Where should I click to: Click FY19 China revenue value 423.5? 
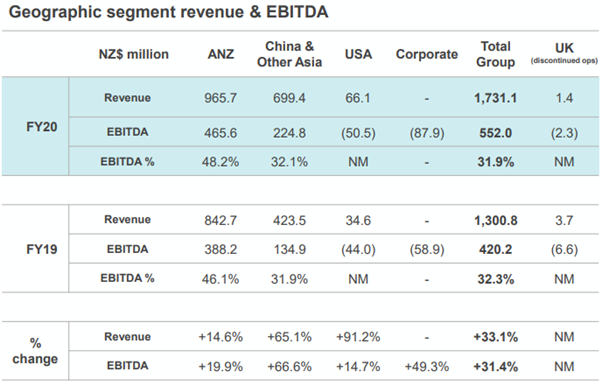(289, 220)
